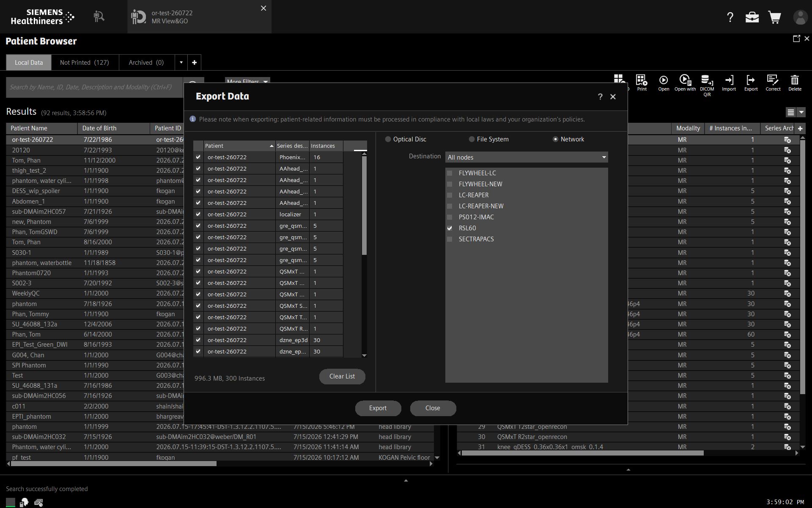Image resolution: width=812 pixels, height=508 pixels.
Task: Click the Open with toolbar icon
Action: pyautogui.click(x=685, y=83)
